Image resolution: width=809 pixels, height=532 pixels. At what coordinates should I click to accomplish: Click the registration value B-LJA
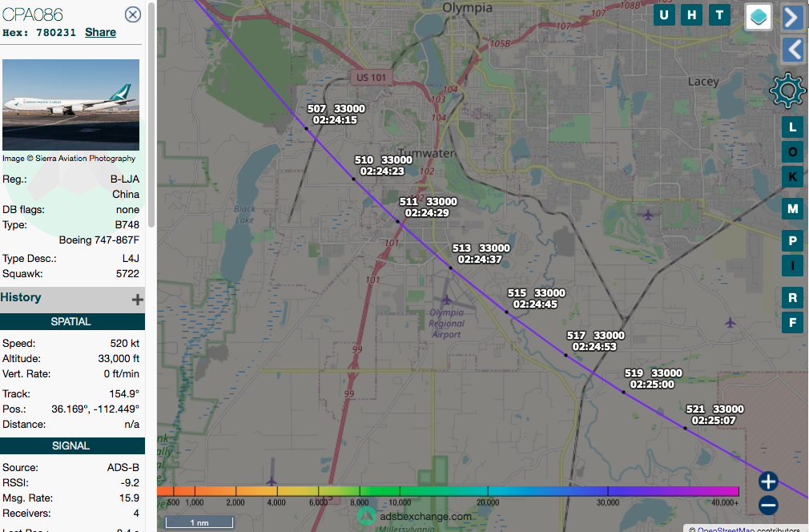[x=125, y=179]
